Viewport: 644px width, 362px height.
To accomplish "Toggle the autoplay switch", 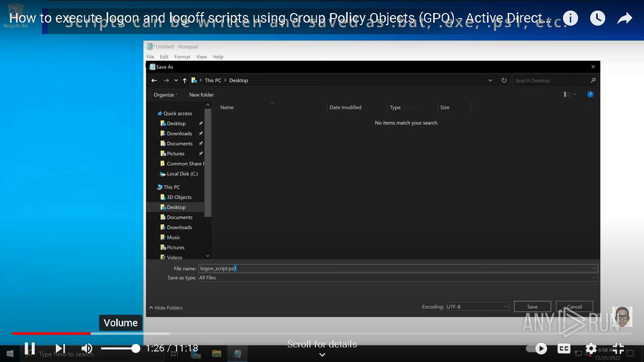I will point(536,348).
